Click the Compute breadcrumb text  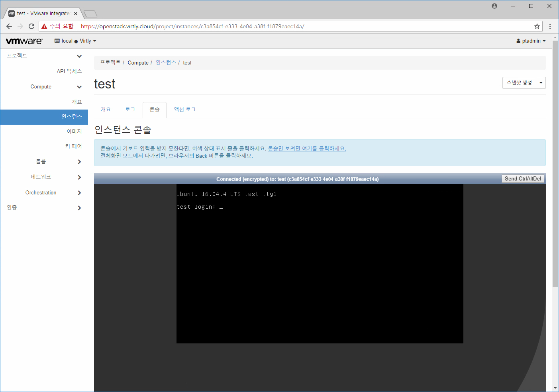click(x=138, y=63)
